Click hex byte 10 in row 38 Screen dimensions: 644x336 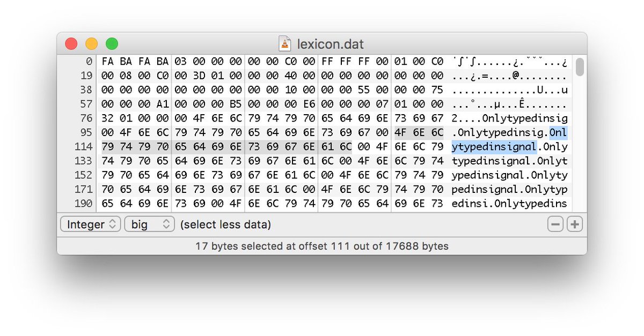click(290, 89)
